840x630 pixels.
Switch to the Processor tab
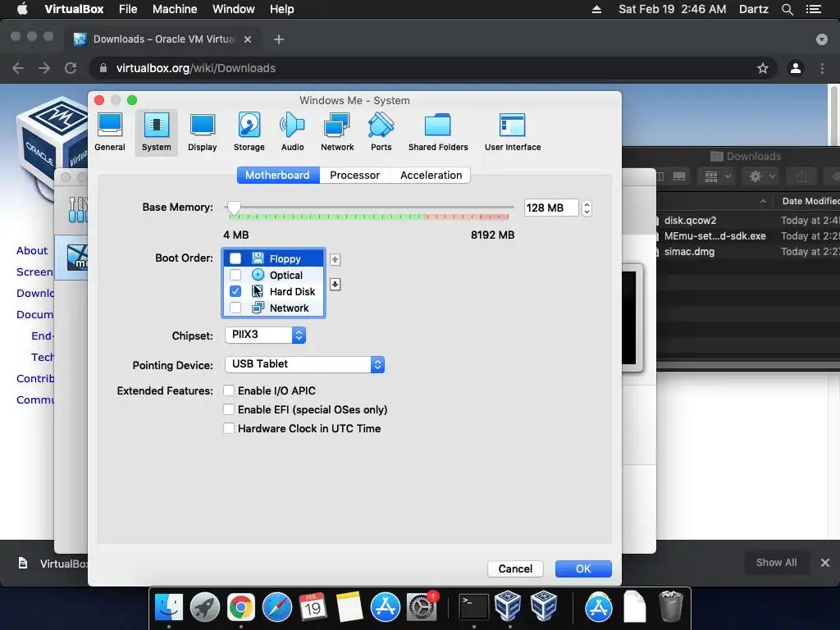click(x=354, y=176)
